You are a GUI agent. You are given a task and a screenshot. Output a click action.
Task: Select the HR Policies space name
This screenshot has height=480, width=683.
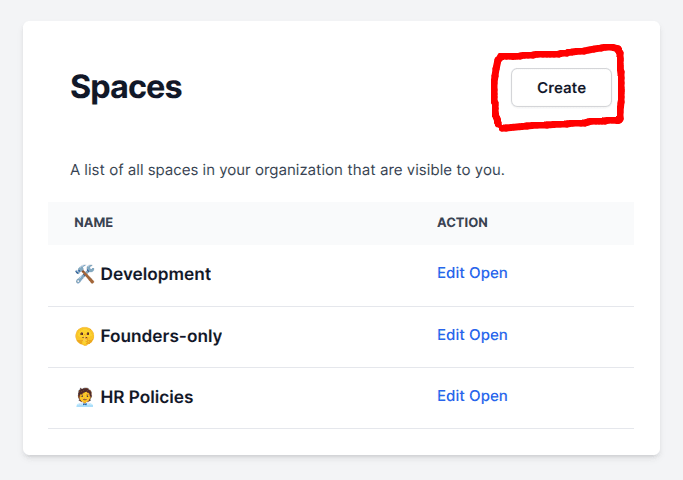147,397
